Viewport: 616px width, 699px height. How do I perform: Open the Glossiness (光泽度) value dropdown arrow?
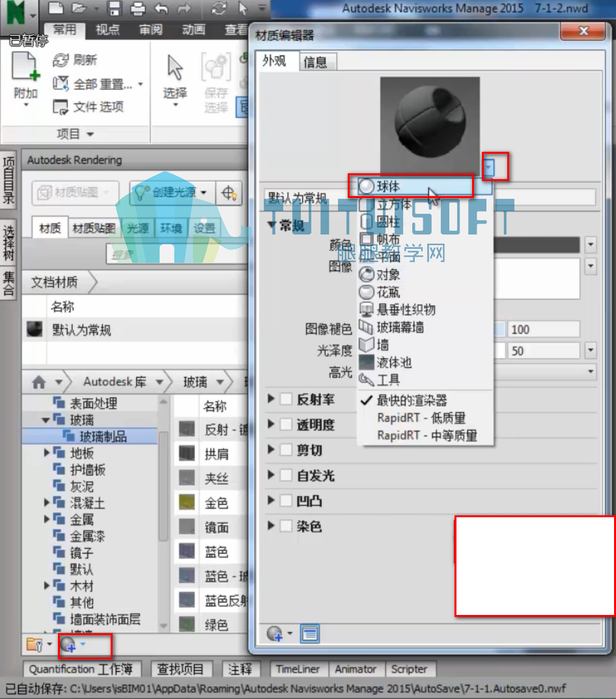click(591, 350)
